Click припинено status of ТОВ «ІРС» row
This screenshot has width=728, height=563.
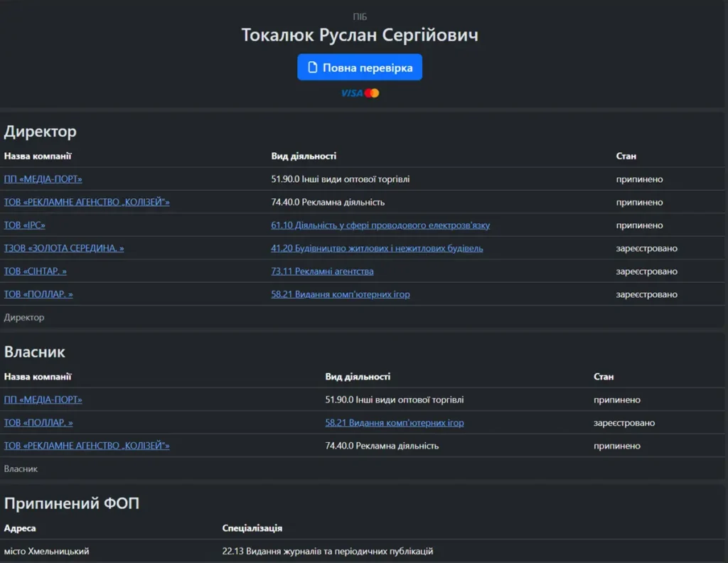(639, 225)
